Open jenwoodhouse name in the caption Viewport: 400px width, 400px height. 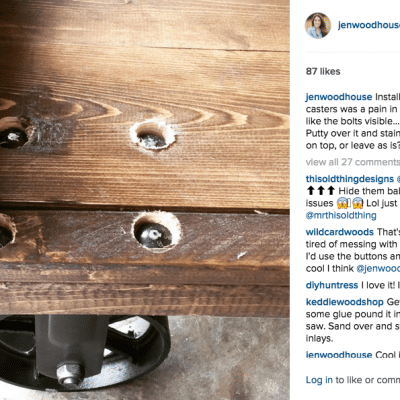(339, 97)
